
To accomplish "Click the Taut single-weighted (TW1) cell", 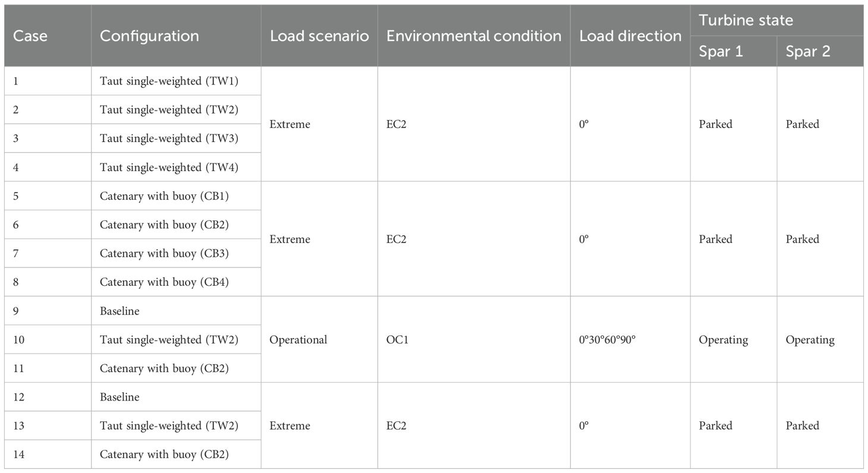I will point(169,81).
